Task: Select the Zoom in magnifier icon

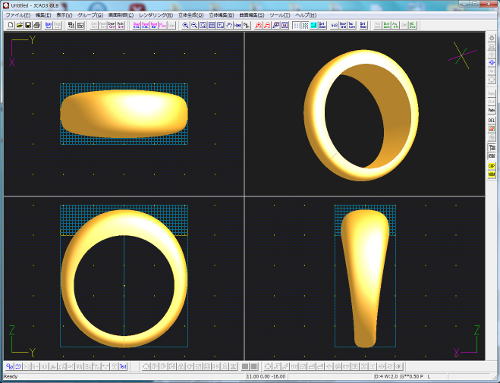Action: pos(185,25)
